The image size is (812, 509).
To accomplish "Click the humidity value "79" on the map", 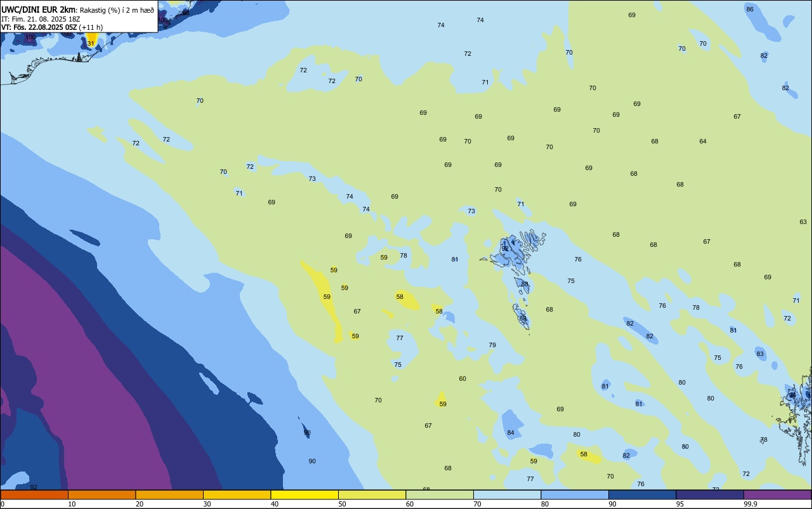I will click(492, 345).
